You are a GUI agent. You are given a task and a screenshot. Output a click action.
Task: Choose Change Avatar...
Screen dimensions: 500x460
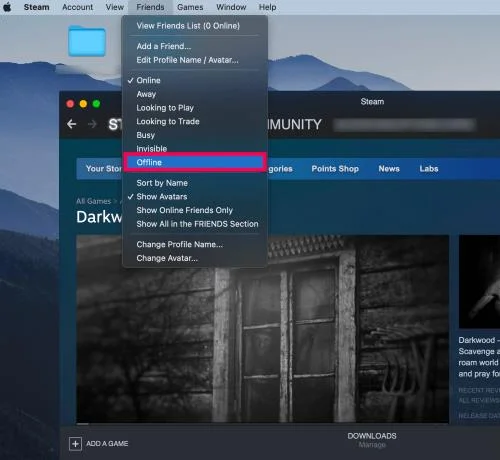pos(195,258)
